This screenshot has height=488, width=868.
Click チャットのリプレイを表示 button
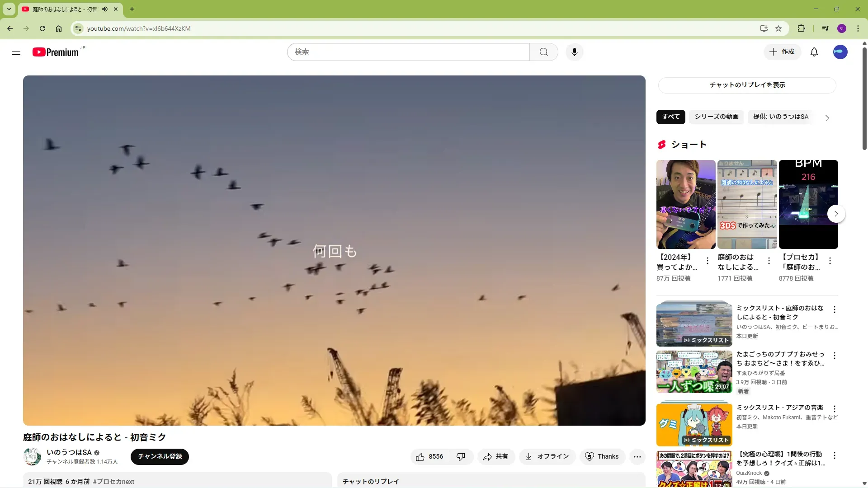(747, 85)
